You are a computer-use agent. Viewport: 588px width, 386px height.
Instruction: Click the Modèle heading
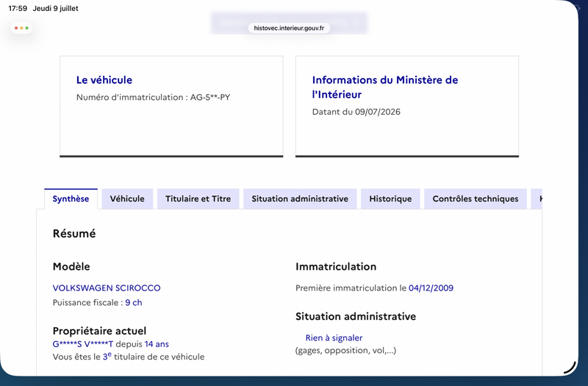(71, 267)
